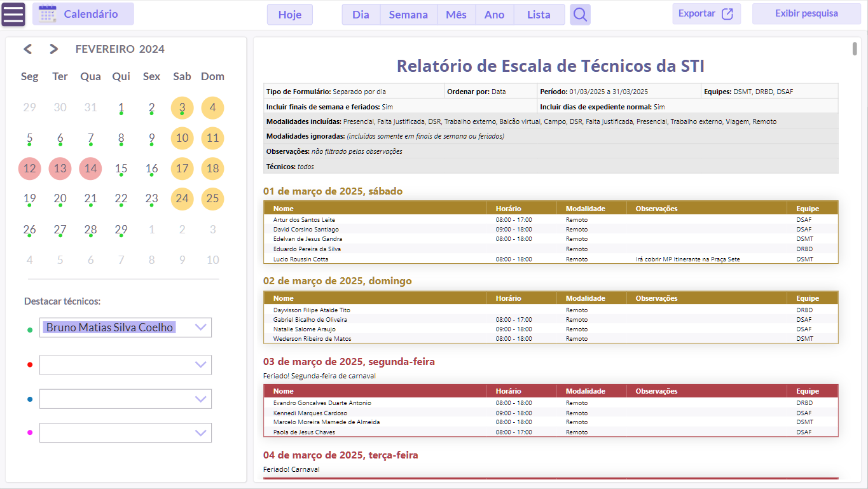Screen dimensions: 868x489
Task: Jump to today with Hoje button
Action: point(290,15)
